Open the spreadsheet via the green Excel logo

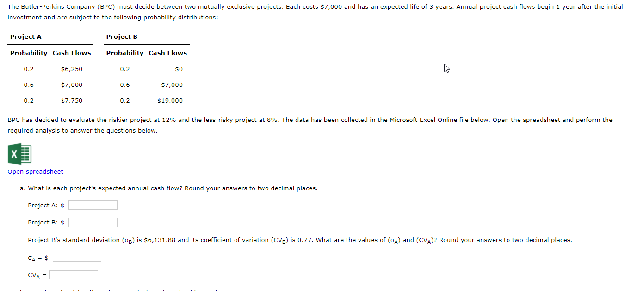(19, 154)
